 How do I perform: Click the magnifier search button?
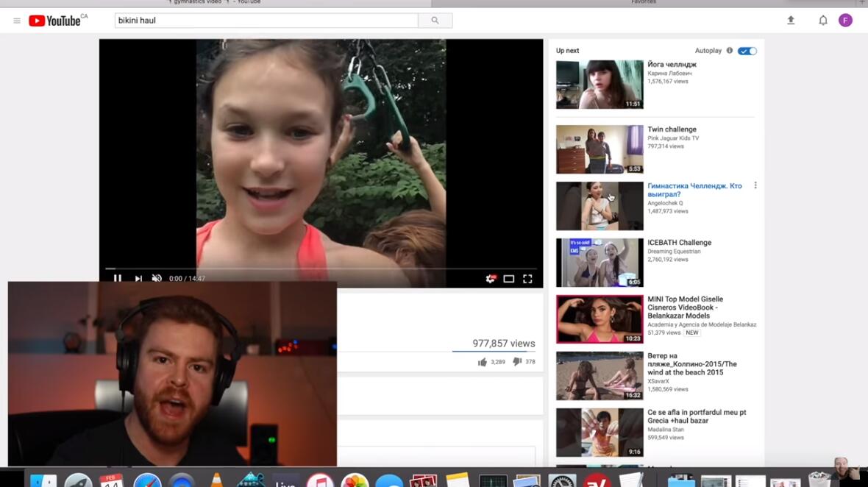click(x=435, y=21)
